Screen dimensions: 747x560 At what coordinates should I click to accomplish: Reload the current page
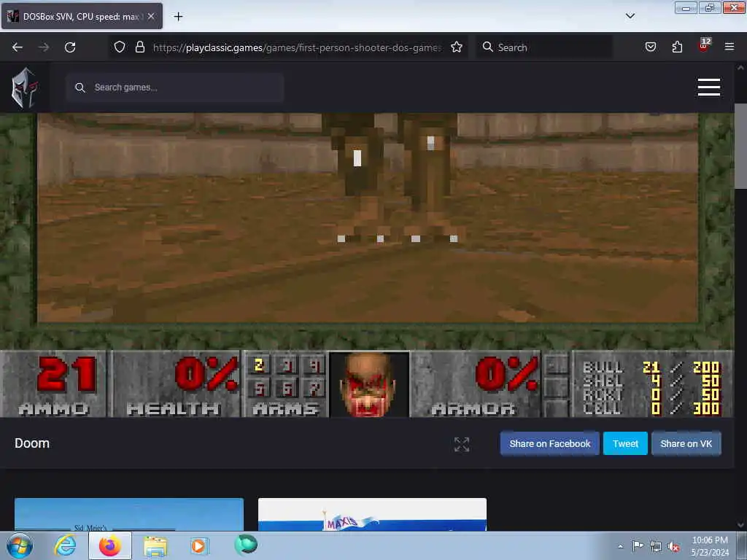70,47
